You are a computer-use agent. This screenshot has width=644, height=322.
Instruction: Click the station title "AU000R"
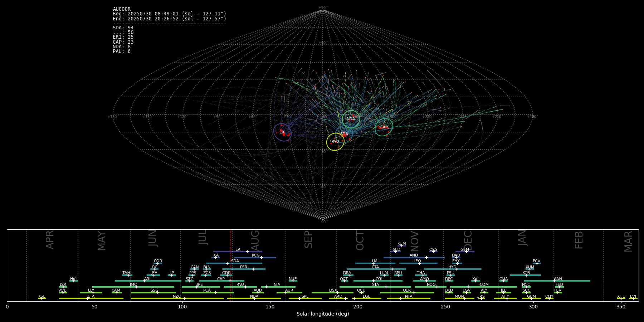[122, 9]
